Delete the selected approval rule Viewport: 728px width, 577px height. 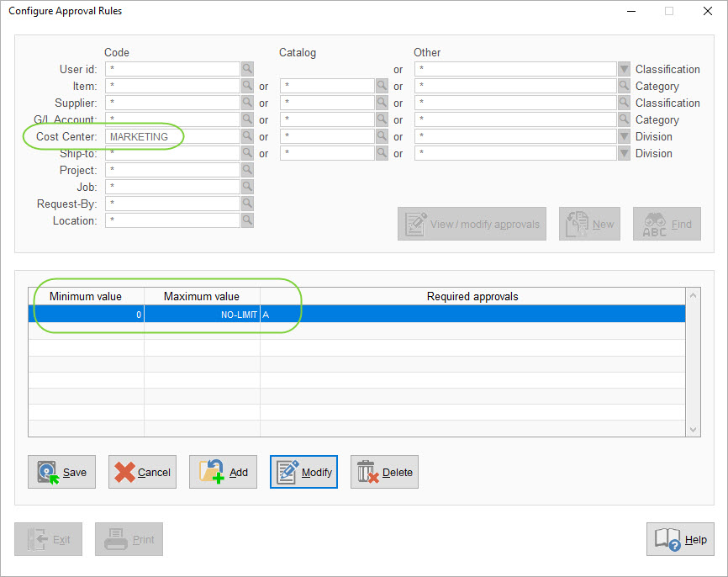[384, 472]
